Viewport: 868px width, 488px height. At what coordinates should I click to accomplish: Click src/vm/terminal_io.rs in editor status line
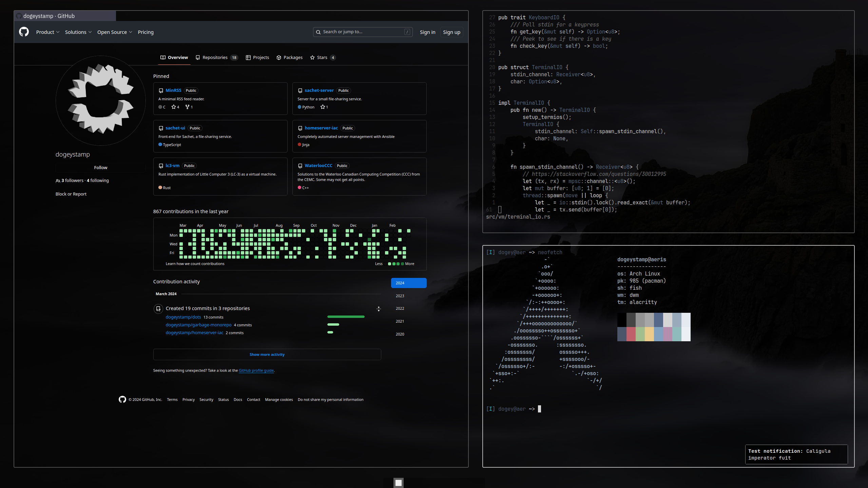tap(518, 217)
